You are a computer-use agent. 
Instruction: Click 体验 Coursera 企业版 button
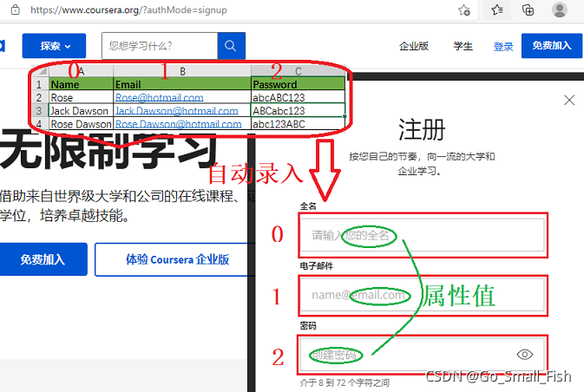pyautogui.click(x=176, y=259)
